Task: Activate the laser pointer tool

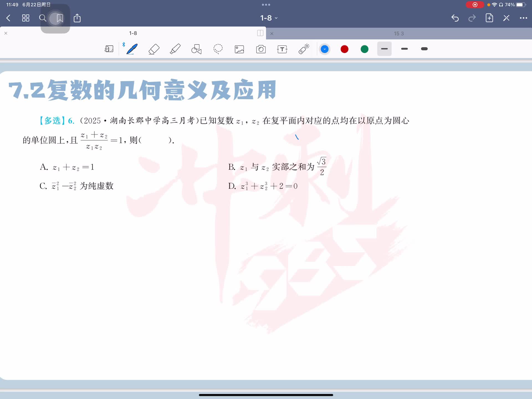Action: point(304,49)
